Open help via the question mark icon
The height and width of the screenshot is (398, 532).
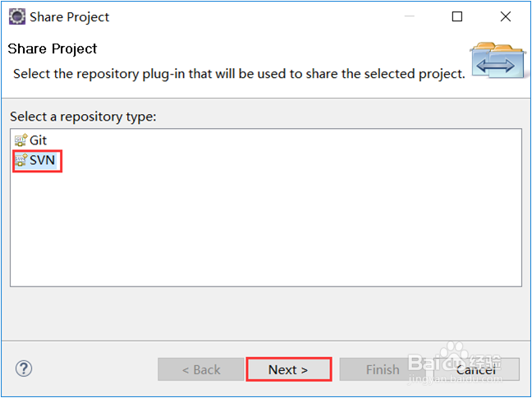click(x=24, y=368)
